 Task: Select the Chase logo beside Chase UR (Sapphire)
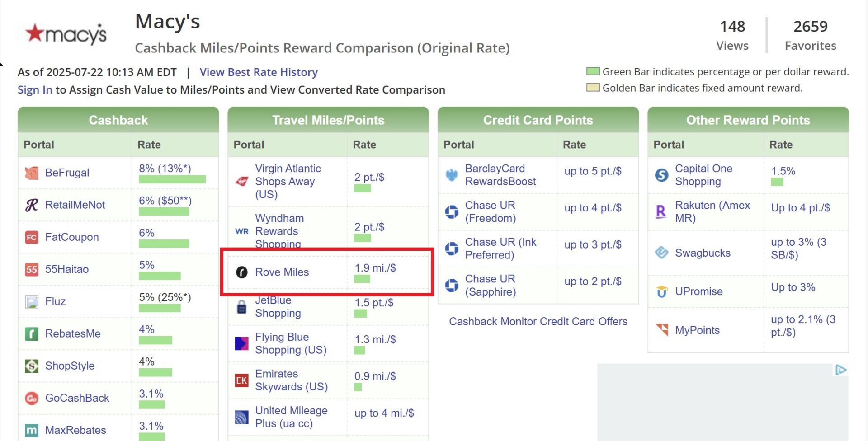[x=451, y=285]
